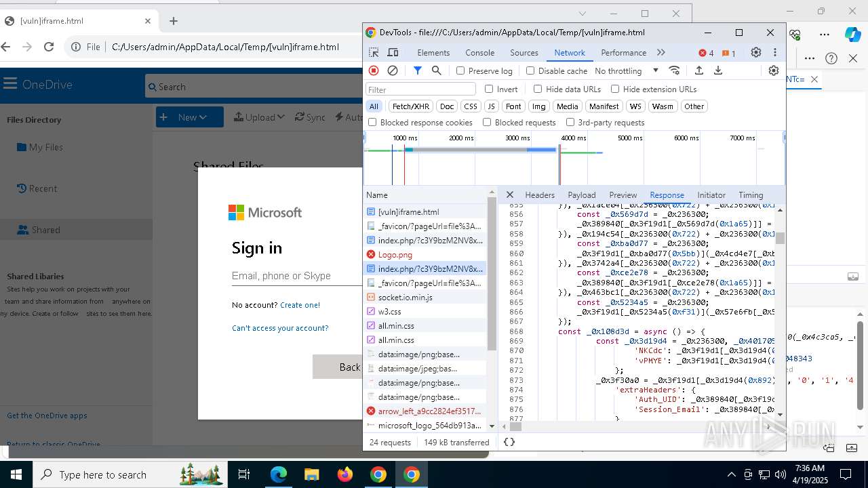The width and height of the screenshot is (868, 488).
Task: Expand more DevTools tabs chevron
Action: pyautogui.click(x=661, y=53)
